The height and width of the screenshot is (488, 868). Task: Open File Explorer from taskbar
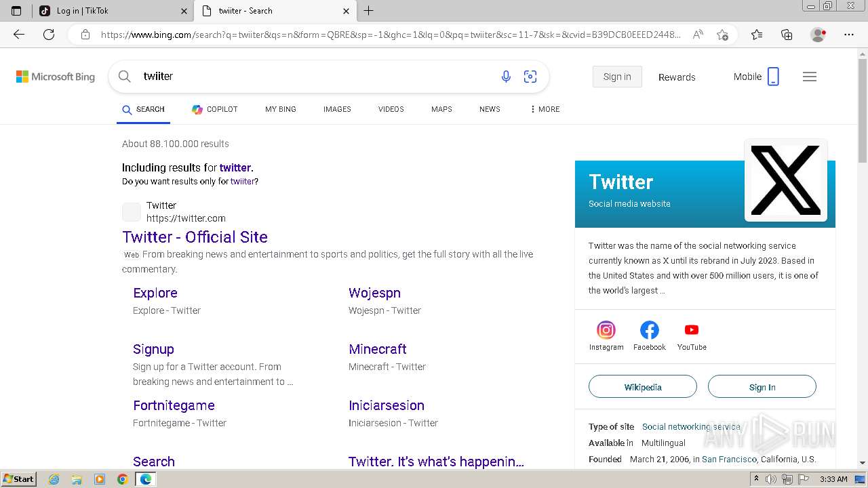pos(77,479)
